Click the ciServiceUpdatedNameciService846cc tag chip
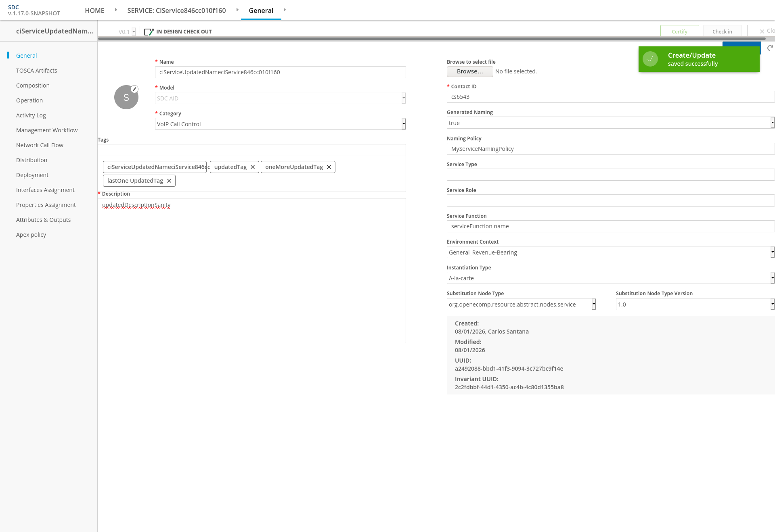The height and width of the screenshot is (532, 775). point(155,167)
